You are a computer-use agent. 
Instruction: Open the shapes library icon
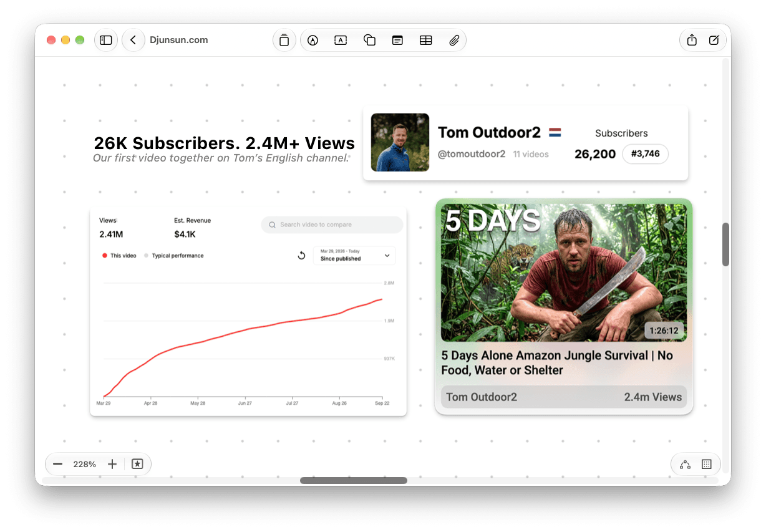click(x=369, y=40)
